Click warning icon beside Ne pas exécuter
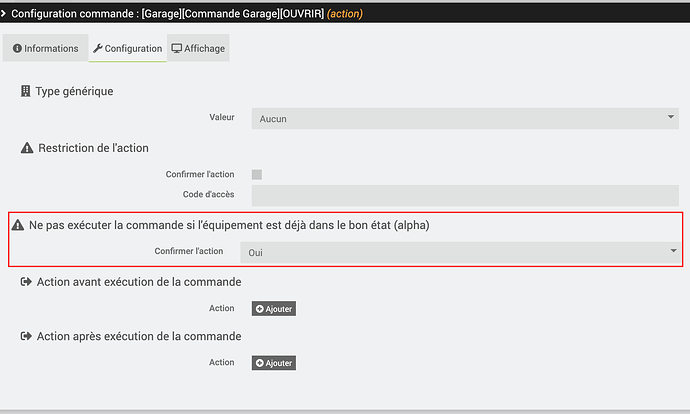 click(18, 225)
